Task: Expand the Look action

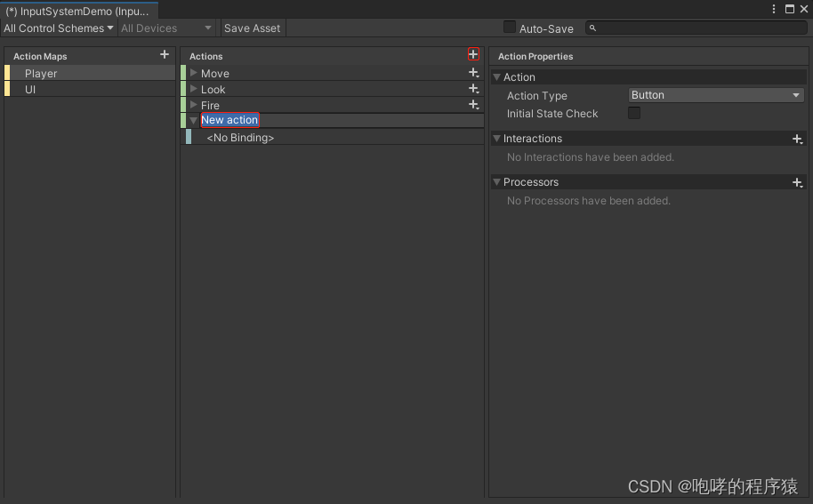Action: coord(193,89)
